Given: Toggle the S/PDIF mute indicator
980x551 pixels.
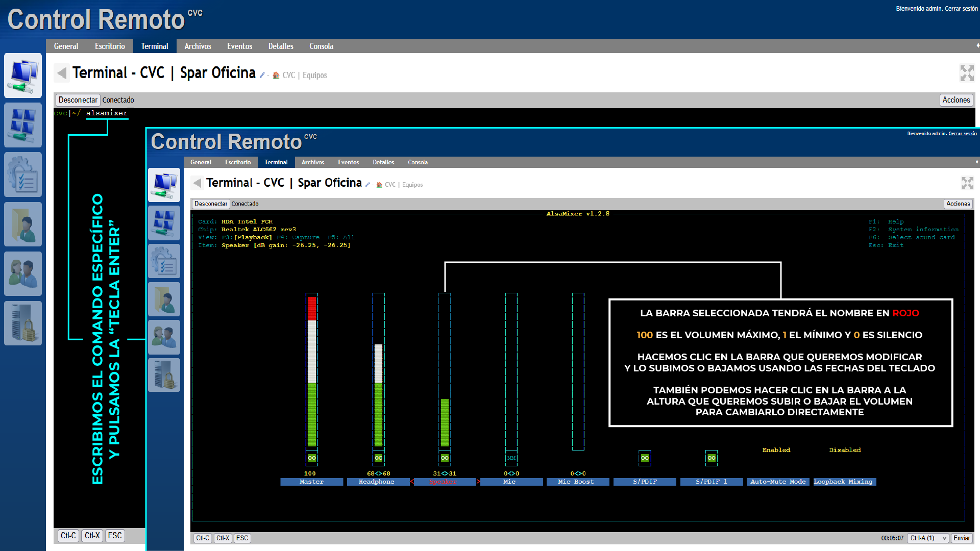Looking at the screenshot, I should pos(645,458).
